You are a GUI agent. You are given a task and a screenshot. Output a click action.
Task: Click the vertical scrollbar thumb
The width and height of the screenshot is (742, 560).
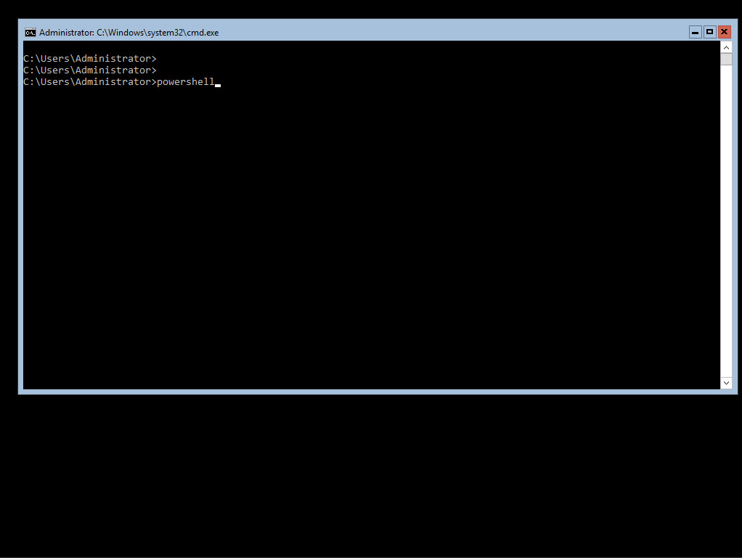tap(726, 59)
